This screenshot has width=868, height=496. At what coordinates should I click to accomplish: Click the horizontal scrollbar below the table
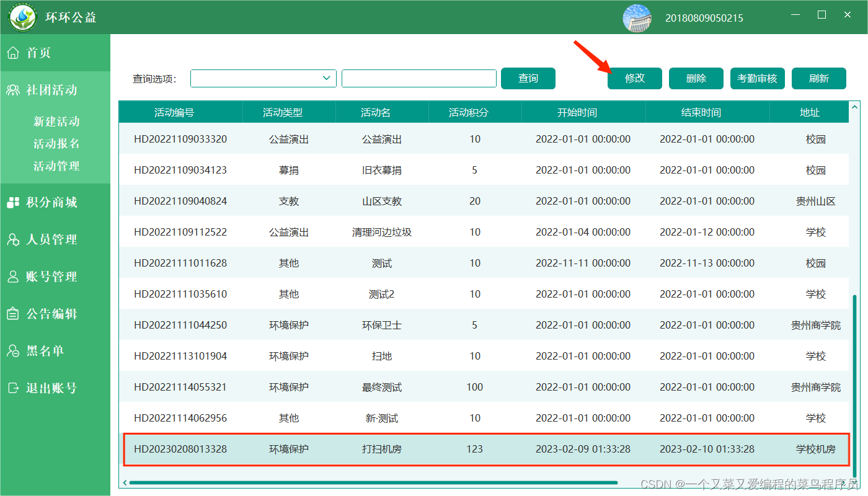point(372,482)
